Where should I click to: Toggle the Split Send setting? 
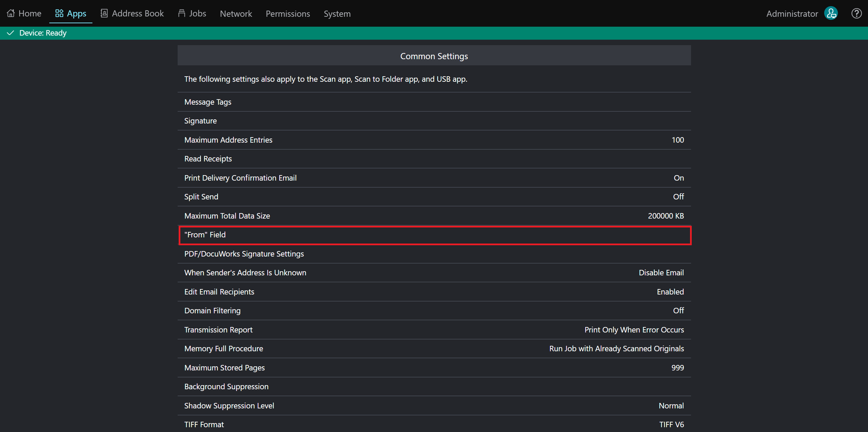[x=434, y=197]
